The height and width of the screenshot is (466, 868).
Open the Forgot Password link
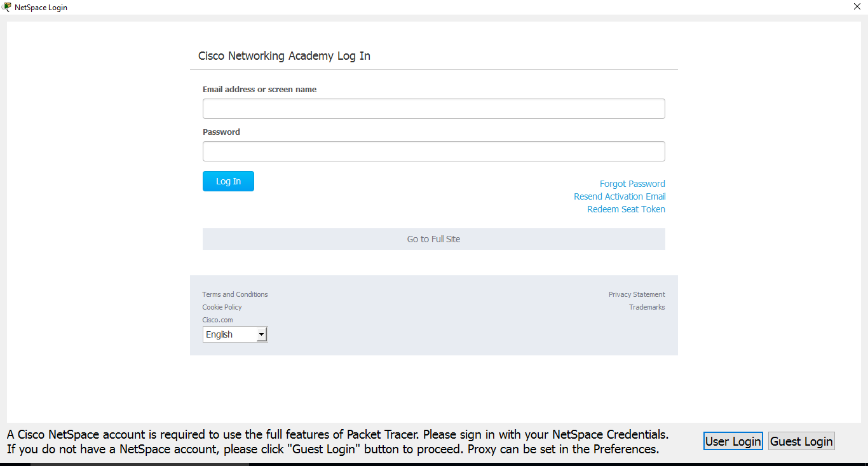pyautogui.click(x=632, y=184)
